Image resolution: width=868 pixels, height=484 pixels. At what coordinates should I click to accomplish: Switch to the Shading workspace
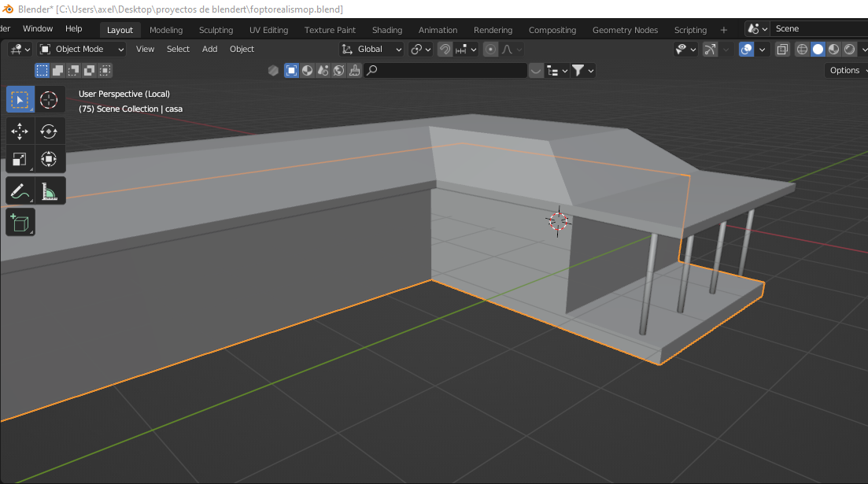pyautogui.click(x=387, y=30)
